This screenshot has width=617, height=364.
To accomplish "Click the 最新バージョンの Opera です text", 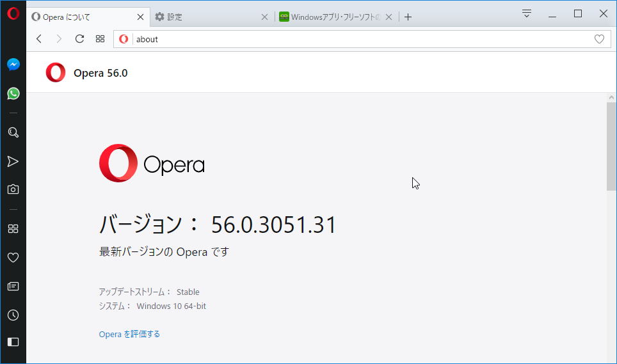I will (x=164, y=252).
